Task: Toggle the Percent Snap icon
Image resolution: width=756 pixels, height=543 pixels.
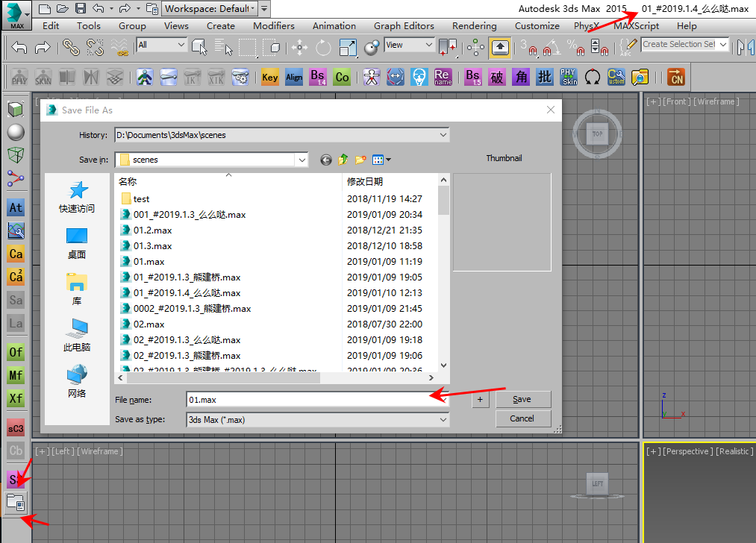Action: pyautogui.click(x=575, y=47)
